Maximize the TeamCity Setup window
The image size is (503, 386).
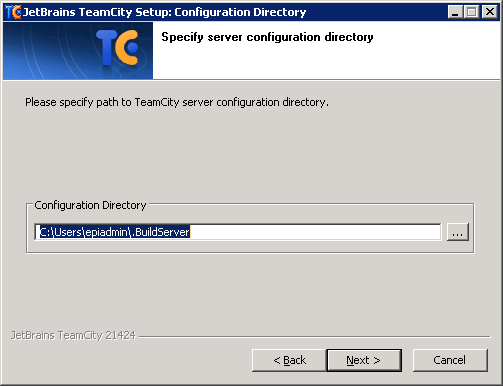pos(472,12)
